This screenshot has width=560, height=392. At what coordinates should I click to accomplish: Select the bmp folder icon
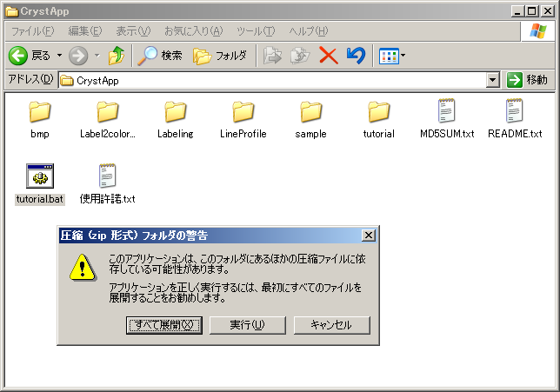pos(40,112)
